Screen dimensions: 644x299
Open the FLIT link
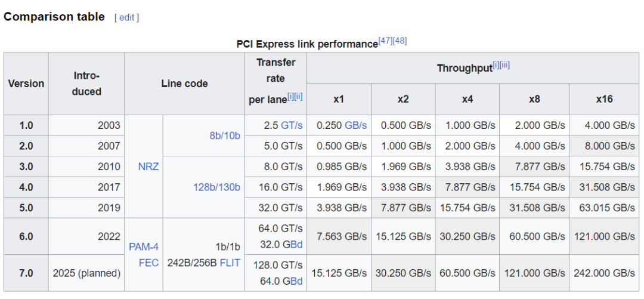click(x=230, y=263)
